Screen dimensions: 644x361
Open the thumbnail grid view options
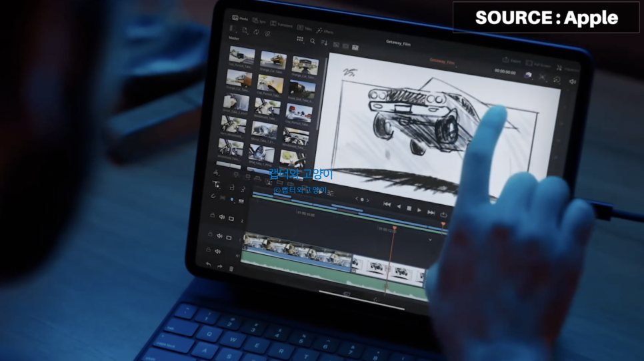300,39
